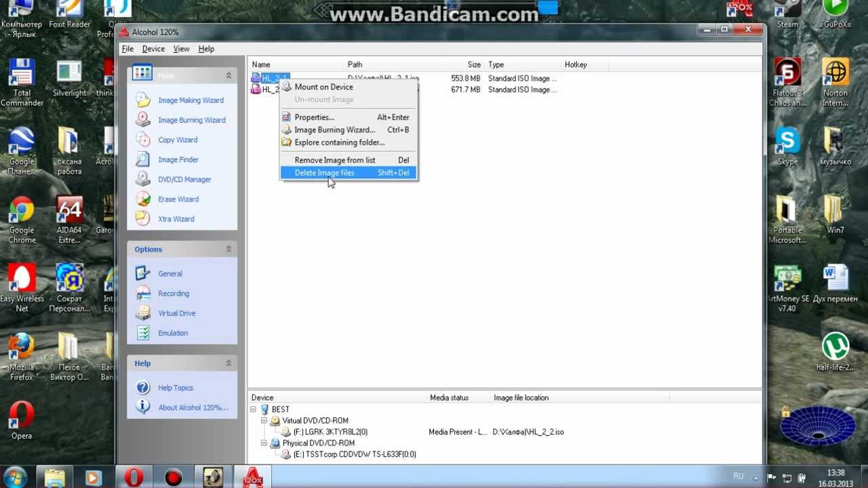Open Virtual Drive options

tap(177, 313)
